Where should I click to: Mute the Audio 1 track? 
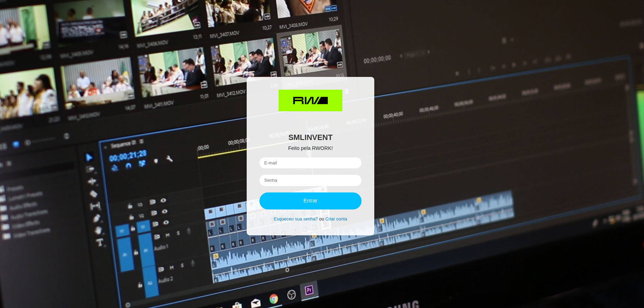tap(168, 235)
